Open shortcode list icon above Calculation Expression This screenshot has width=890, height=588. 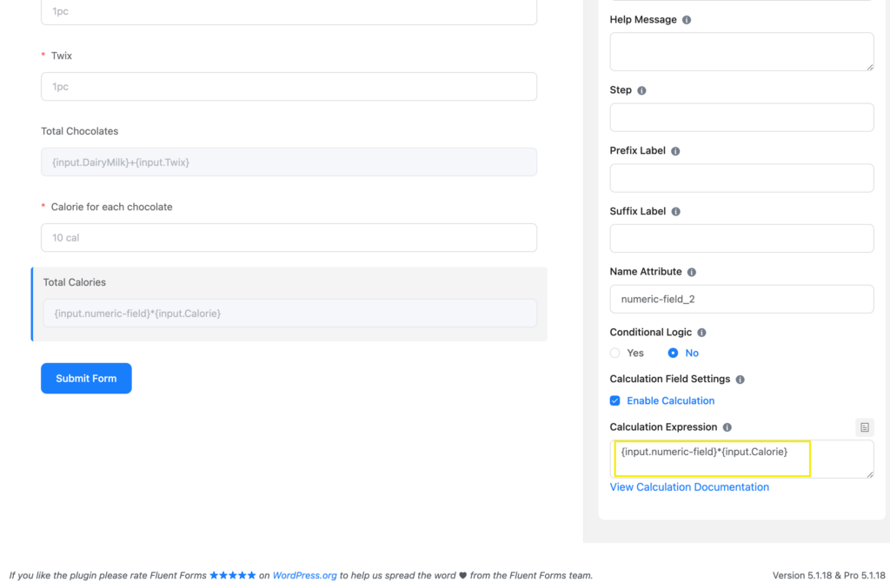(865, 427)
